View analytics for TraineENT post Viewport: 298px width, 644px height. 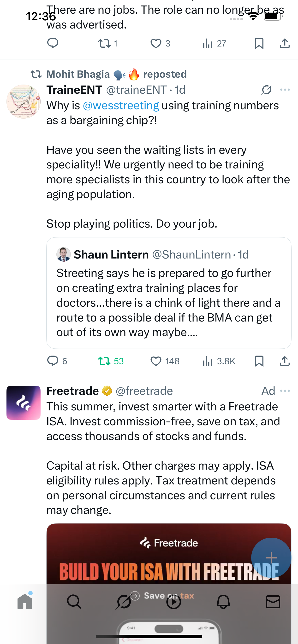coord(208,361)
